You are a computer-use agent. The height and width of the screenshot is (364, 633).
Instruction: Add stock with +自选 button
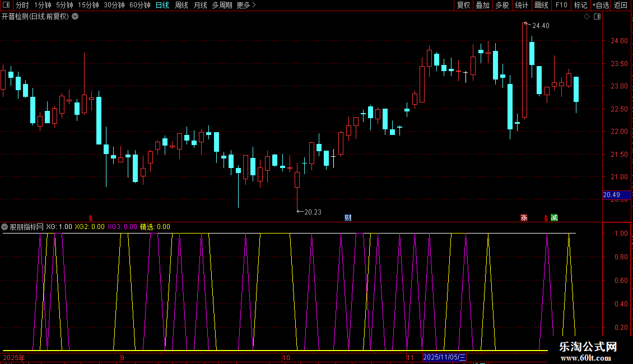click(601, 5)
